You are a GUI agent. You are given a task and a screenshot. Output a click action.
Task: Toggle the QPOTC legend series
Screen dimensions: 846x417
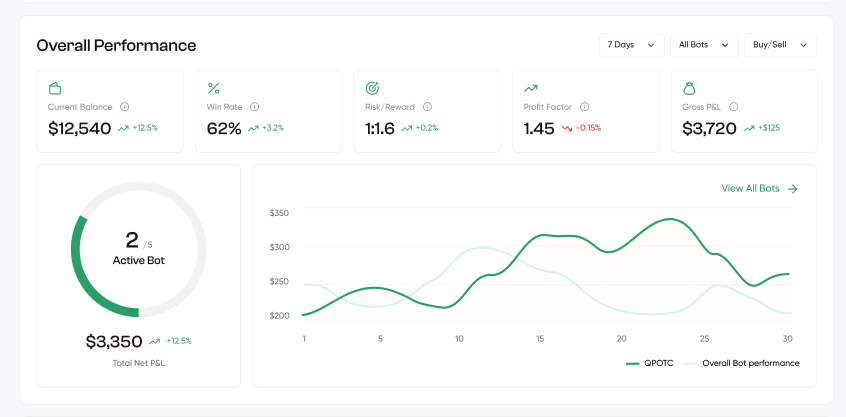click(650, 363)
